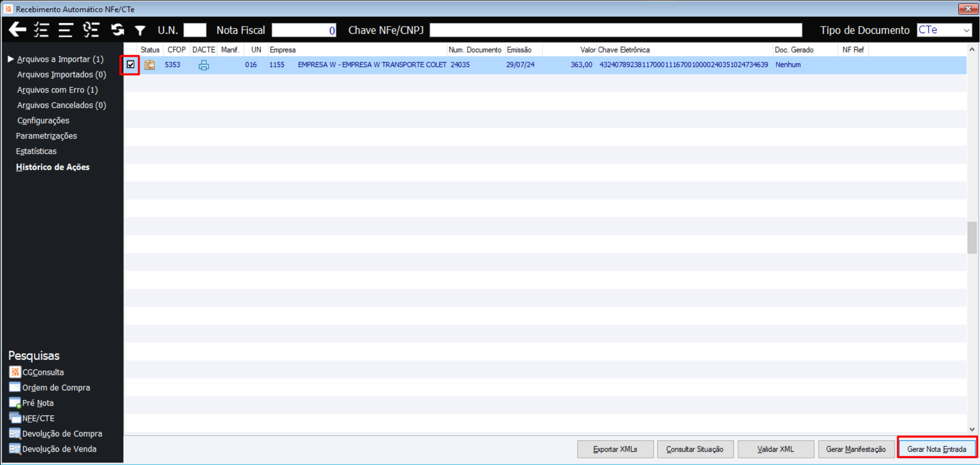The width and height of the screenshot is (980, 465).
Task: Click the CFOP column header
Action: [x=176, y=50]
